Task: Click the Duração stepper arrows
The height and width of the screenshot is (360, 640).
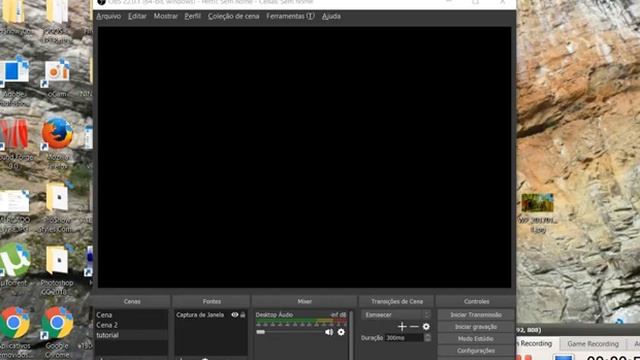Action: pos(427,338)
